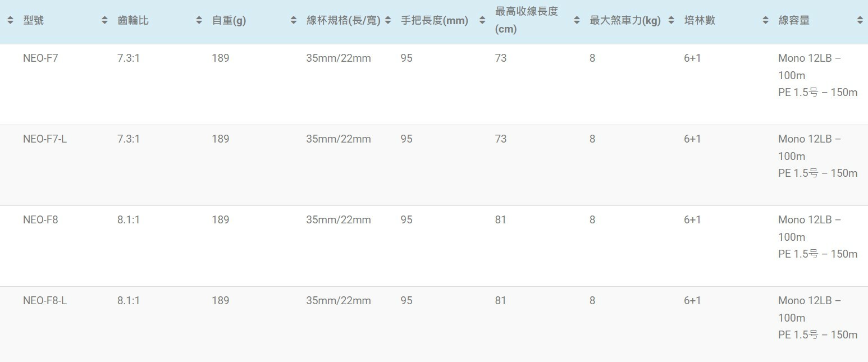Click the 型號 column header text

[34, 21]
